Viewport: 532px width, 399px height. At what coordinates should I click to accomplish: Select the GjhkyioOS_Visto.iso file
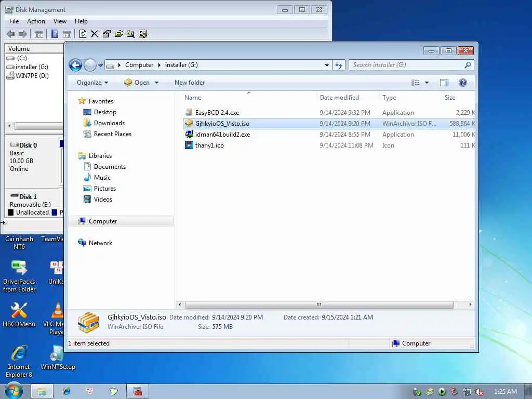[328, 124]
